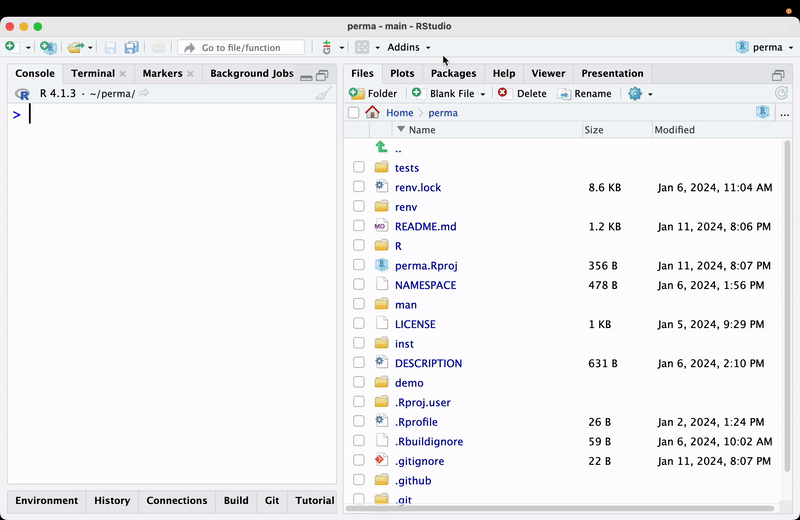Click the R project directory icon

coord(763,112)
